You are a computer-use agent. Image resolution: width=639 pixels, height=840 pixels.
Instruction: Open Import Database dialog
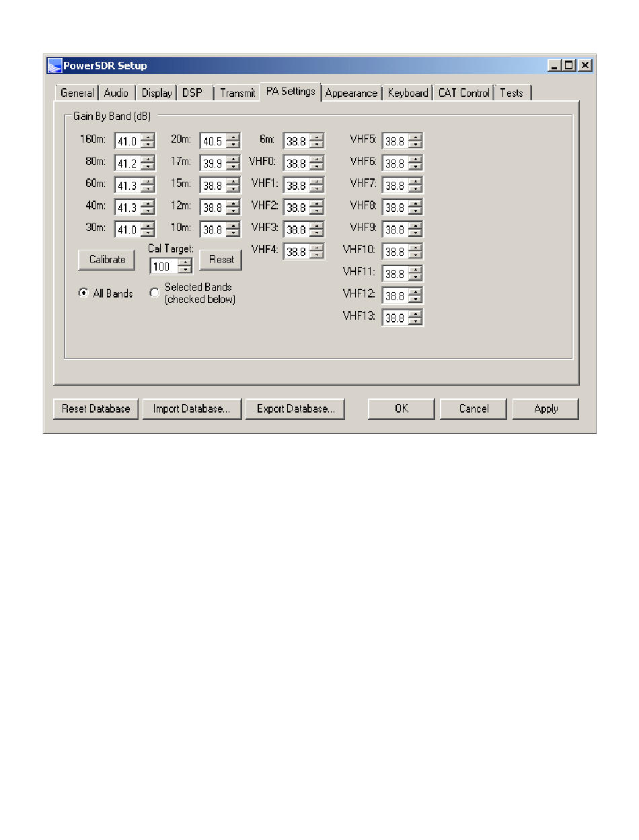click(x=192, y=409)
